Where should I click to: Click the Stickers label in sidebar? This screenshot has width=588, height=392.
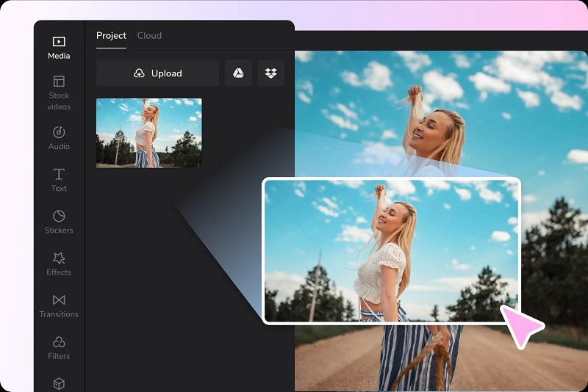59,231
